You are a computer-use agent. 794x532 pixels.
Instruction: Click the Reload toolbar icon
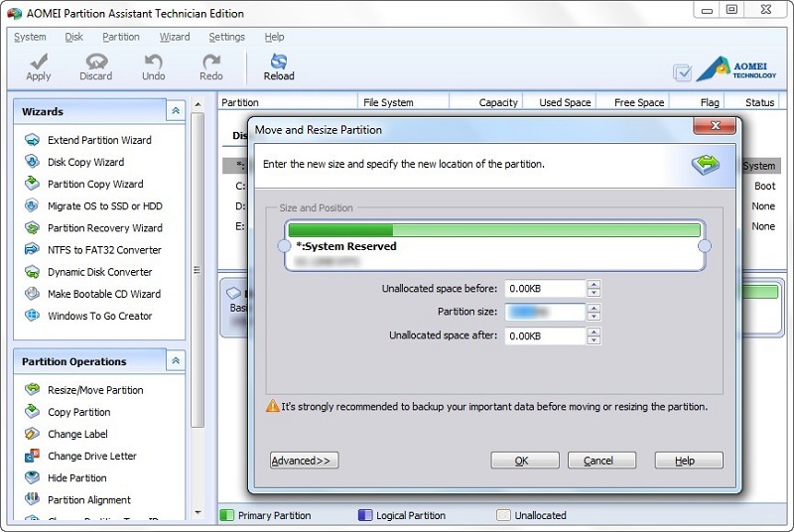pos(279,62)
